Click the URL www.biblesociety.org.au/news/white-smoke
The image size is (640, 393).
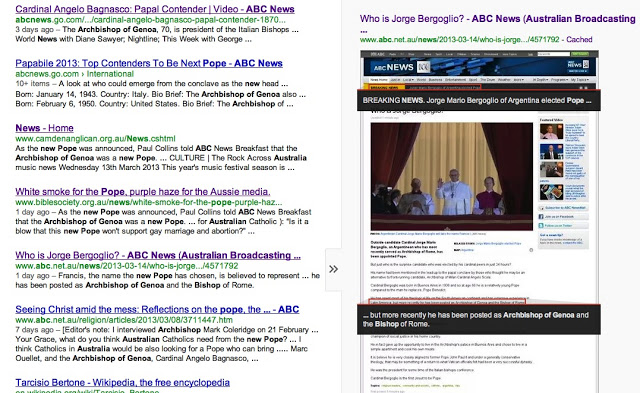point(149,202)
